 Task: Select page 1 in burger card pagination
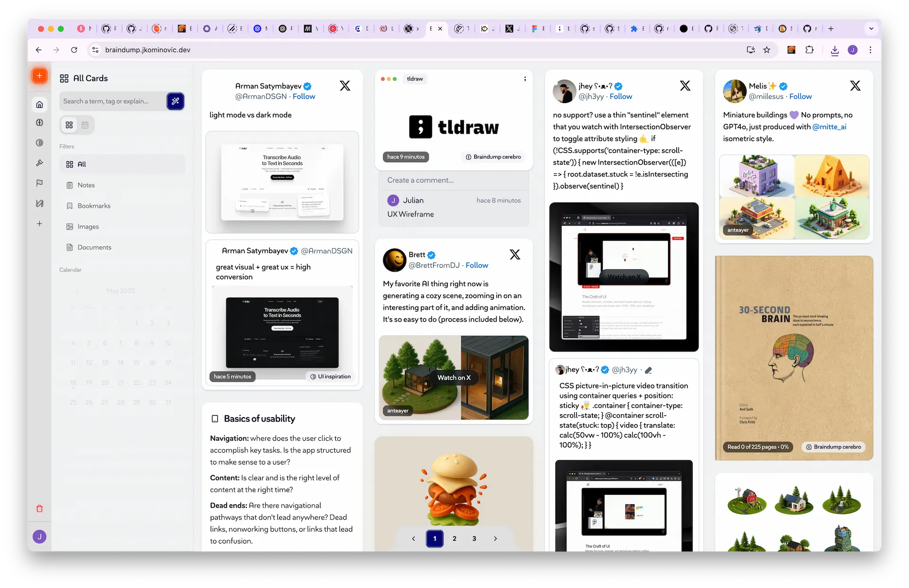(435, 538)
